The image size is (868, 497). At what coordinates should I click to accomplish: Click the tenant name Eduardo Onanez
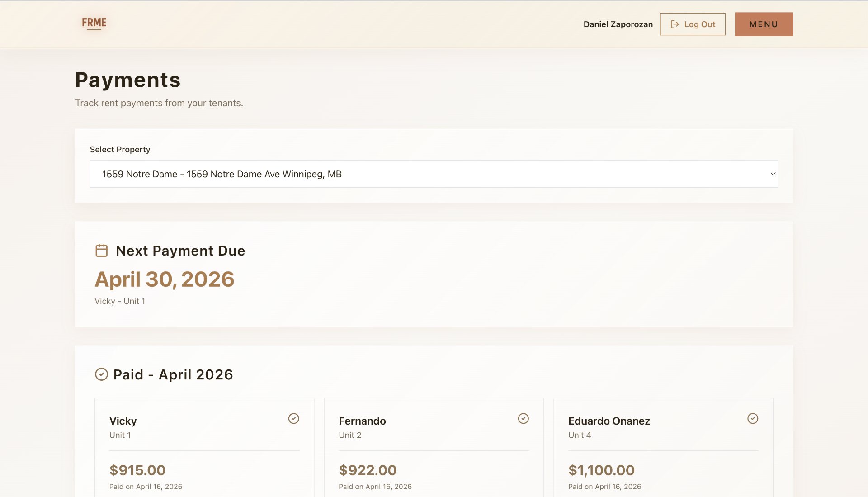(609, 421)
